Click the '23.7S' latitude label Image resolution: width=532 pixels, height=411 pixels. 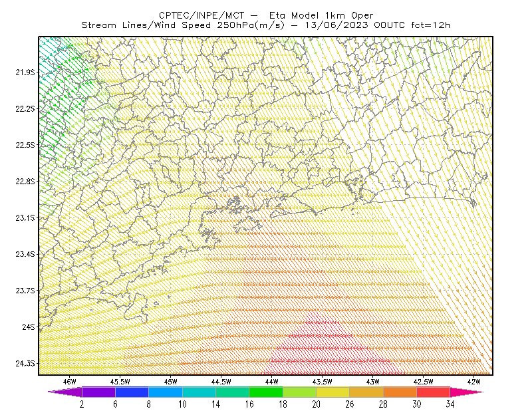25,291
